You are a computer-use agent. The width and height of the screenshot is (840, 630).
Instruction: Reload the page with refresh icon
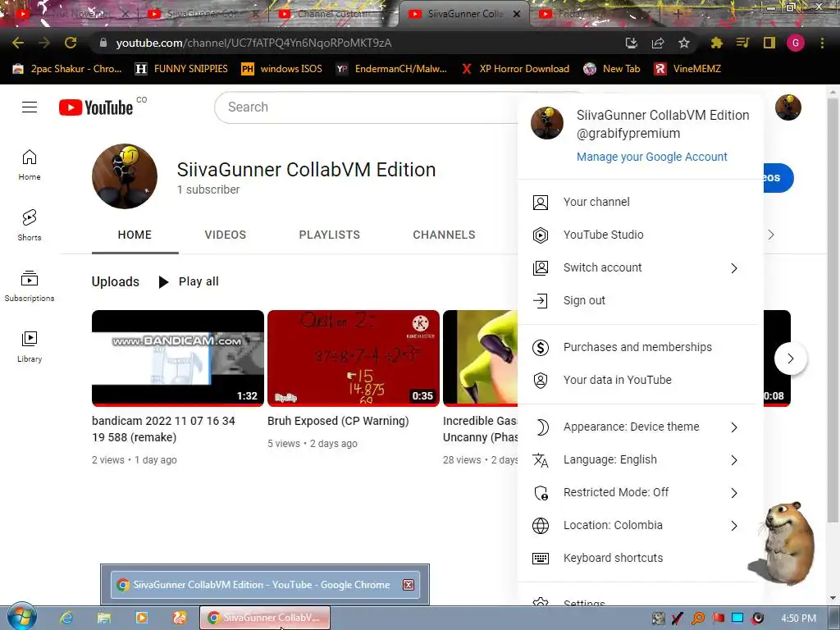pos(71,43)
